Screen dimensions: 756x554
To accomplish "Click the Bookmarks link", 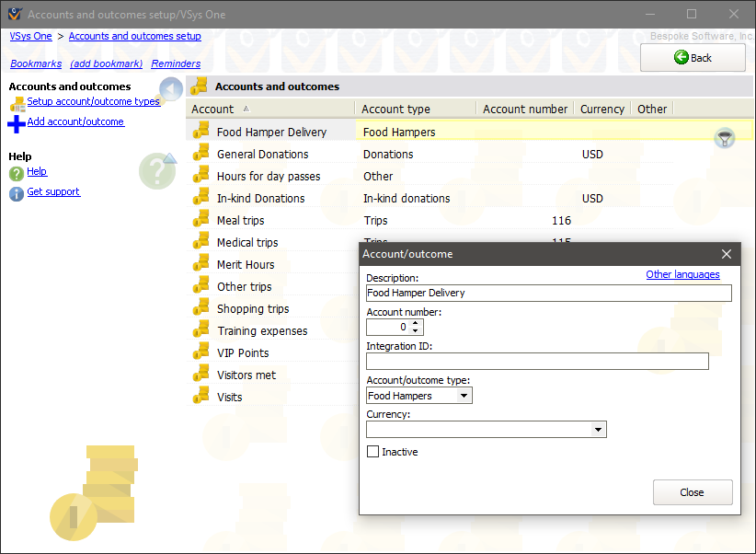I will click(36, 63).
